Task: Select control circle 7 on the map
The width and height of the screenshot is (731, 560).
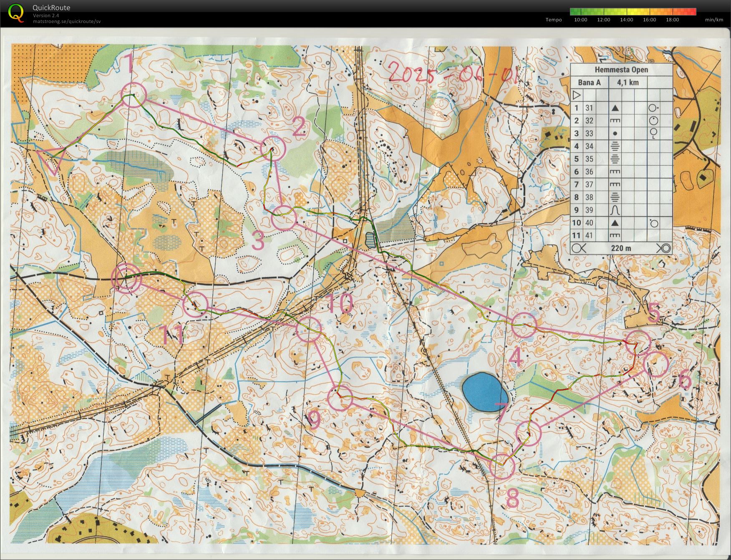Action: tap(529, 434)
